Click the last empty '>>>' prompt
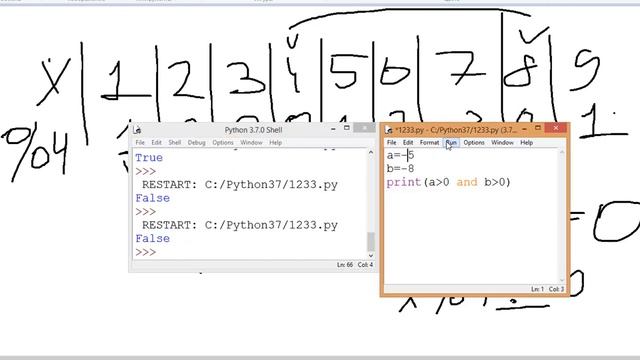 (146, 252)
